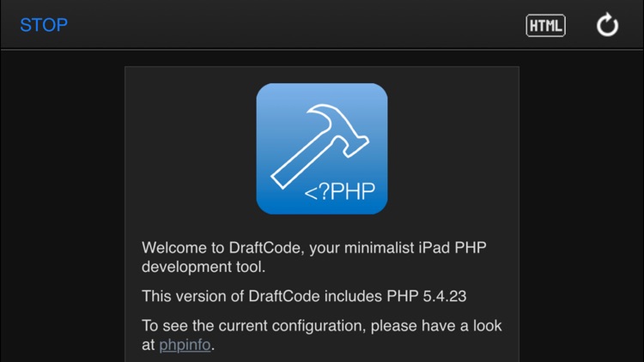Tap the STOP button
The height and width of the screenshot is (362, 644).
pos(44,25)
